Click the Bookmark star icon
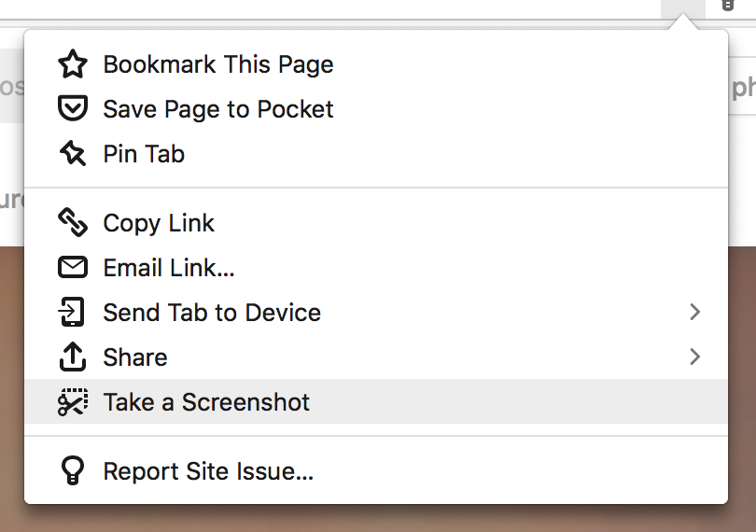The image size is (756, 532). (x=72, y=64)
